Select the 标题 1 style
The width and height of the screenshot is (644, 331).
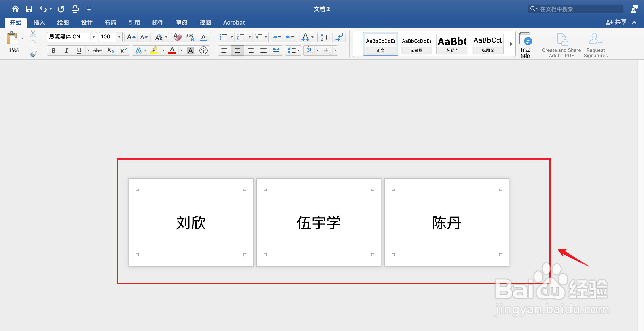point(452,44)
